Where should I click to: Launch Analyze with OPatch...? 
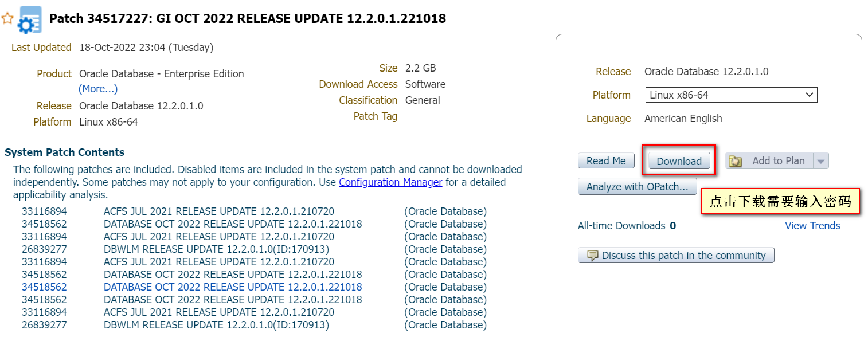637,187
